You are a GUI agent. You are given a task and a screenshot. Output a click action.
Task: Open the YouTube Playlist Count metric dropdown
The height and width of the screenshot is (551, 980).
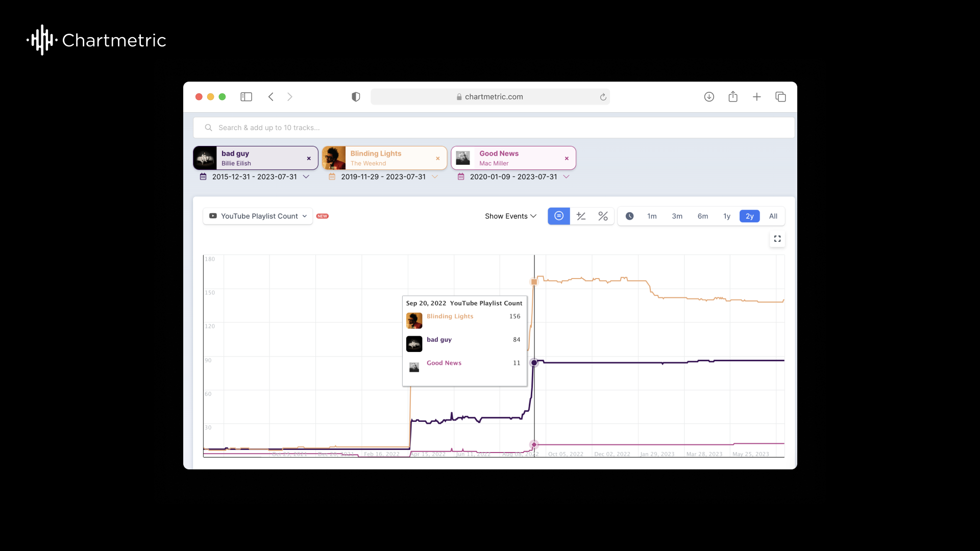click(258, 216)
